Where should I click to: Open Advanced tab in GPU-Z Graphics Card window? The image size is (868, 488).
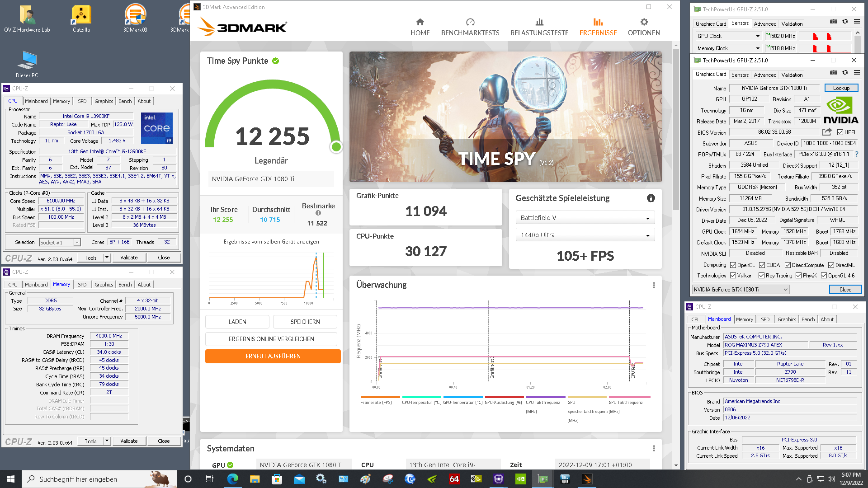pyautogui.click(x=765, y=75)
